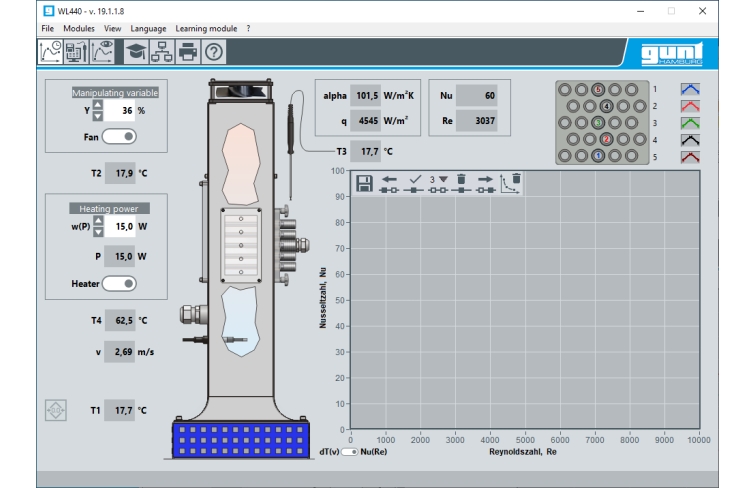Screen dimensions: 755x488
Task: Open the graduation cap learning module
Action: pyautogui.click(x=135, y=53)
